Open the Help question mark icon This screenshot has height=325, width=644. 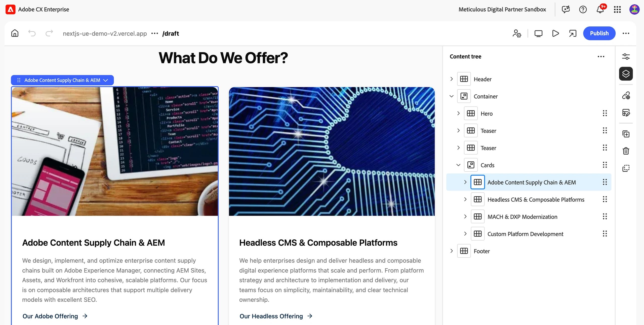point(583,10)
